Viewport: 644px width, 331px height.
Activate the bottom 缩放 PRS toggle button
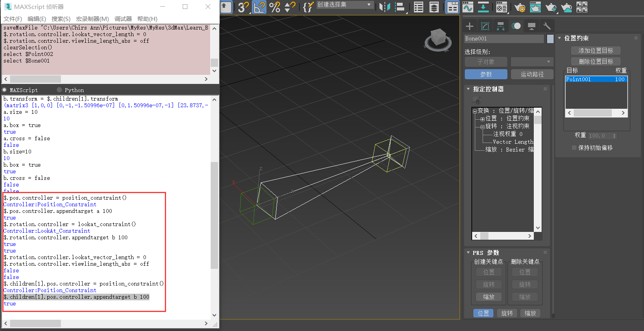tap(530, 313)
